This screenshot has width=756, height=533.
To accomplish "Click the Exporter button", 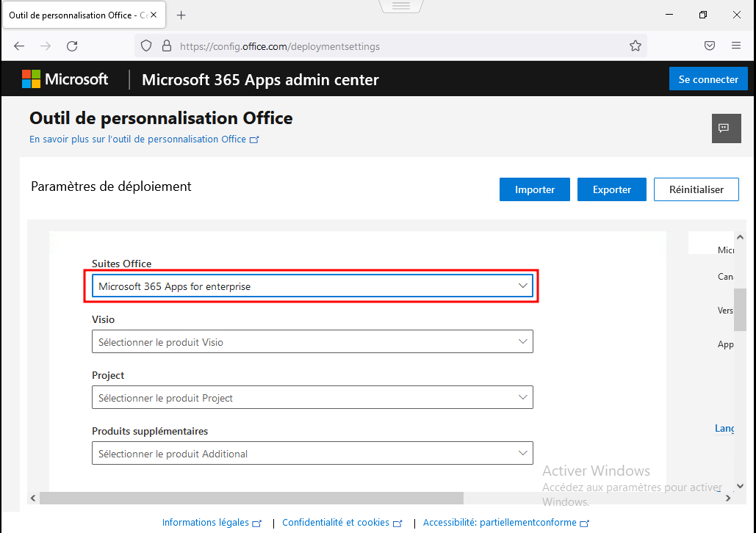I will click(612, 189).
